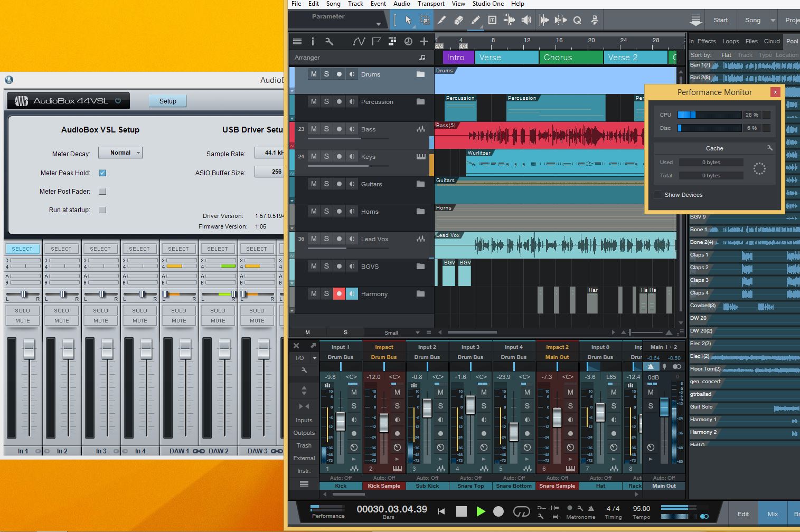Uncheck the Meter Peak Hold checkbox
The width and height of the screenshot is (800, 532).
click(103, 173)
